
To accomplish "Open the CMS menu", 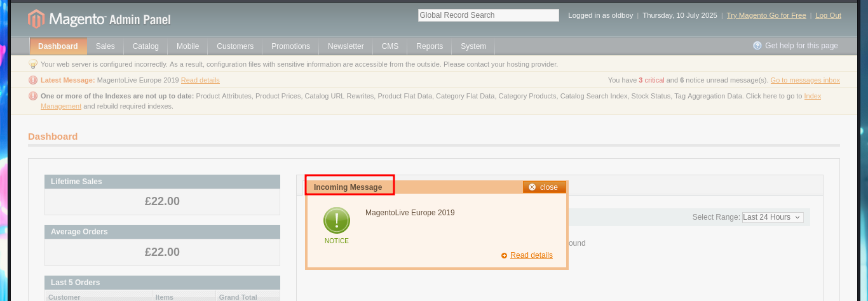I will [390, 46].
